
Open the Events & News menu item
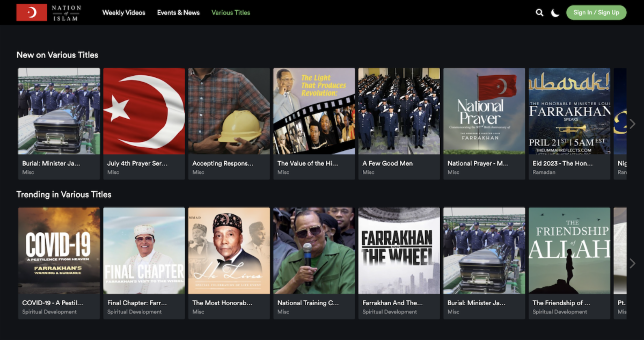(178, 12)
